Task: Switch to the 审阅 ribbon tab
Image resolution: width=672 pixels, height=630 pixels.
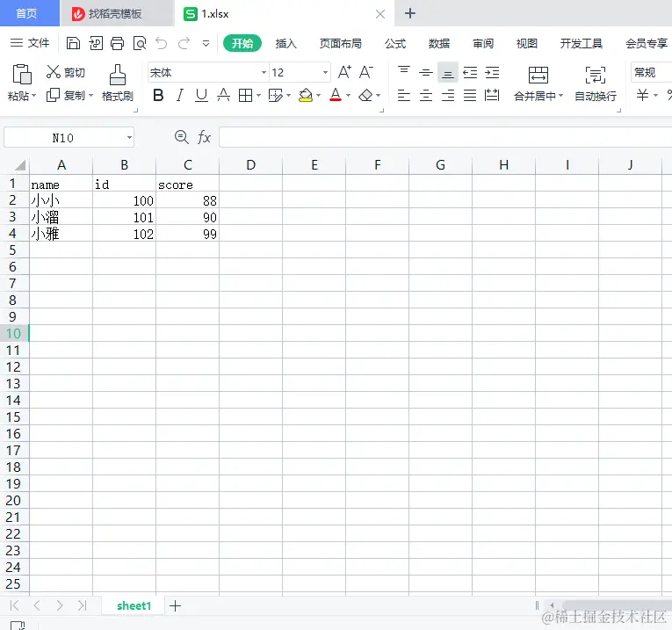Action: [x=483, y=43]
